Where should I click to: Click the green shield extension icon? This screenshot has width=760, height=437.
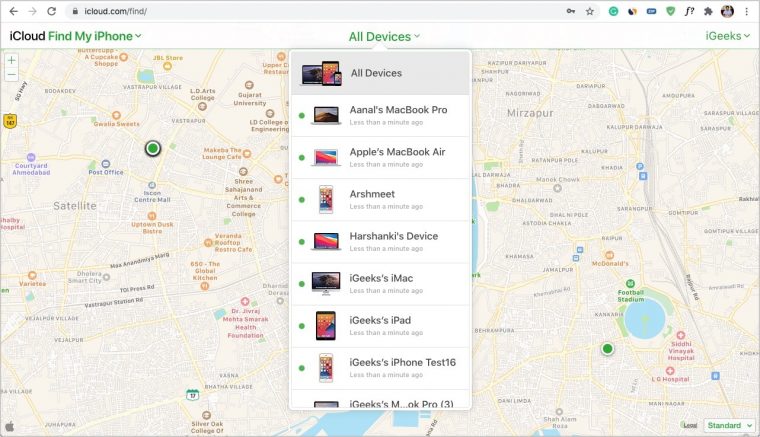coord(670,11)
